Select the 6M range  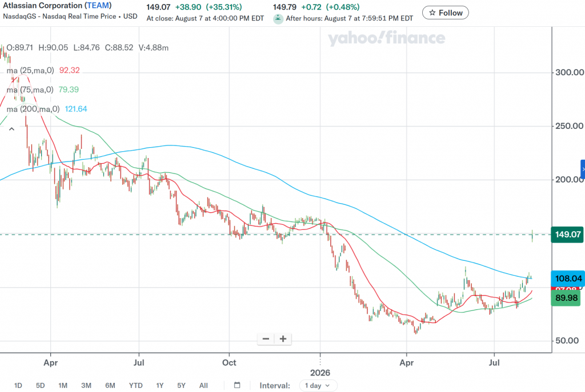coord(110,385)
